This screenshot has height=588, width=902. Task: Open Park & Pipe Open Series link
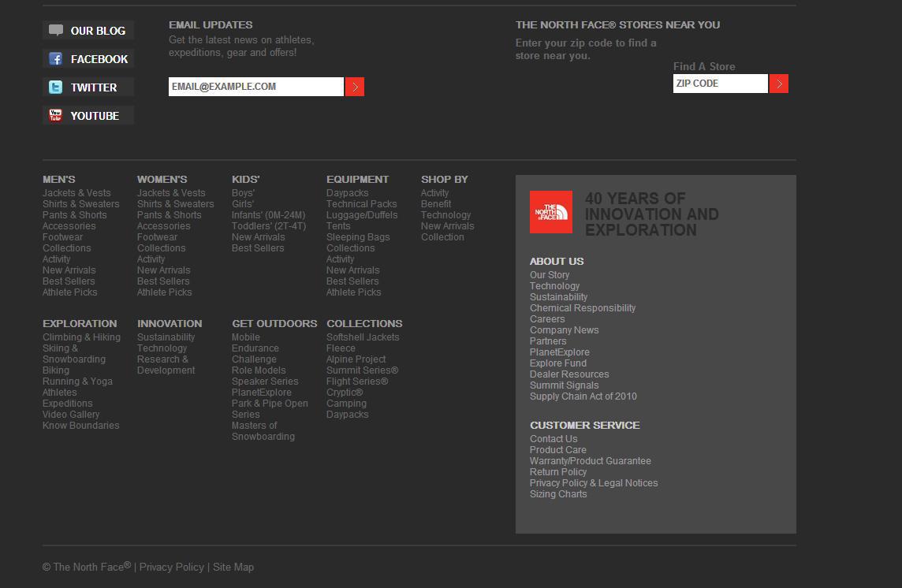tap(270, 409)
